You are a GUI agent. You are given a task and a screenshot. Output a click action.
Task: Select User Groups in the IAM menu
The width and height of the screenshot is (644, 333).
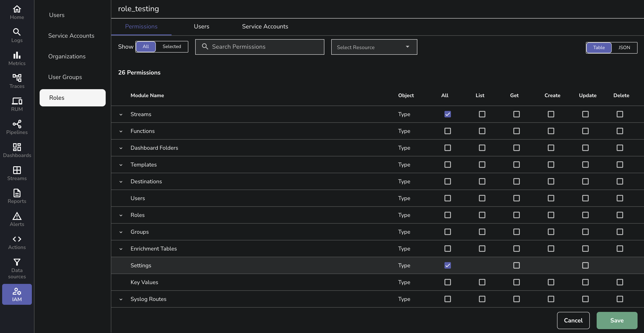click(65, 77)
